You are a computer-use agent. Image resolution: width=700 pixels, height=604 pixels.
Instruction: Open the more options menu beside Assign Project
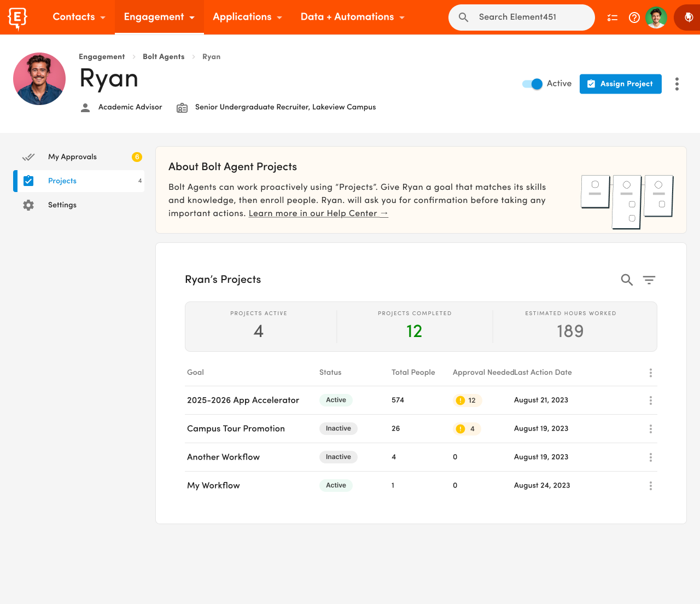(x=677, y=84)
